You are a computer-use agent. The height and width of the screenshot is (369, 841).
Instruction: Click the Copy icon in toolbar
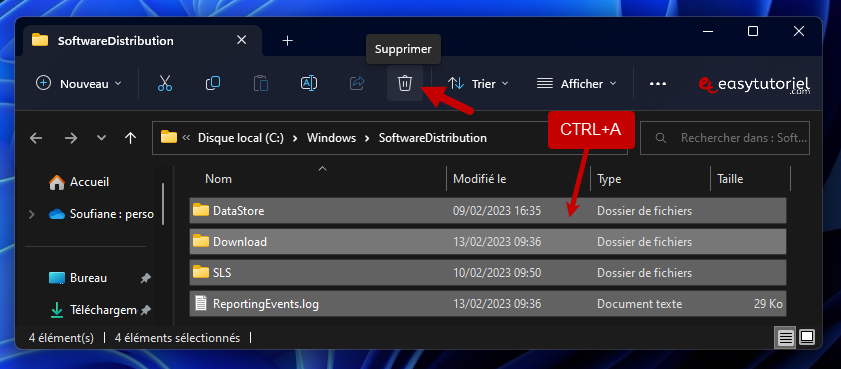coord(212,83)
